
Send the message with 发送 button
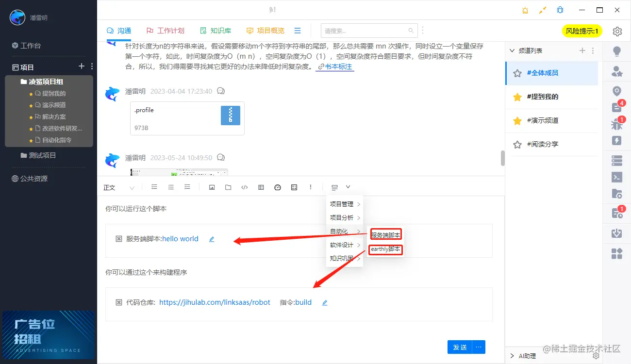pyautogui.click(x=460, y=347)
